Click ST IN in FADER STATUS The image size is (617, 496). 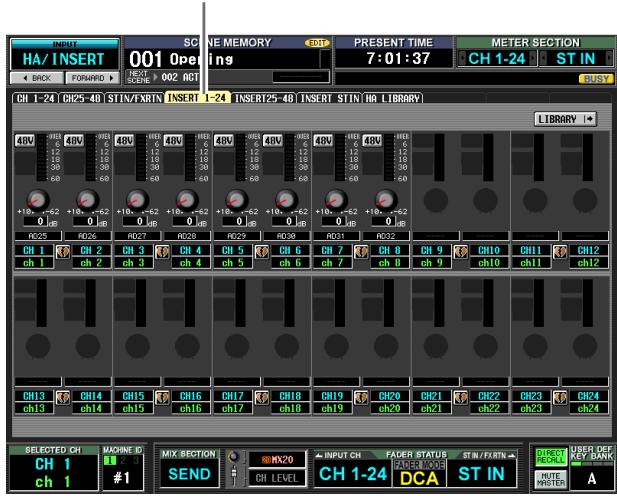click(x=481, y=474)
